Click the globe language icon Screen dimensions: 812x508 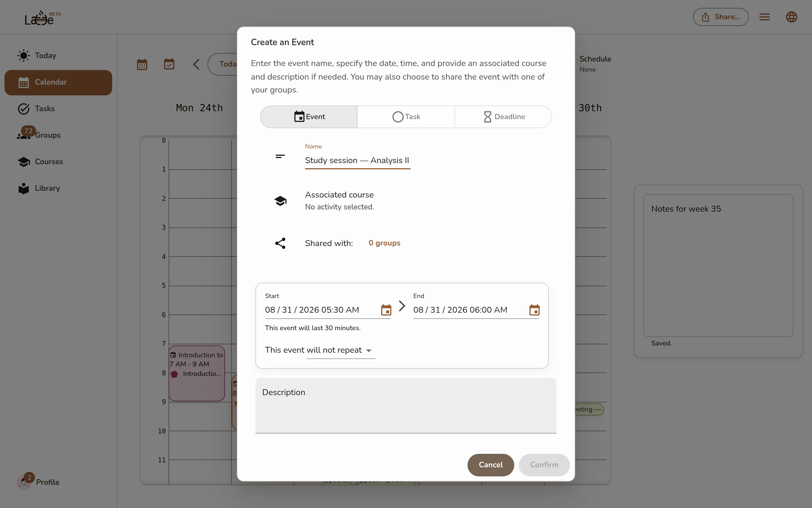pyautogui.click(x=791, y=17)
